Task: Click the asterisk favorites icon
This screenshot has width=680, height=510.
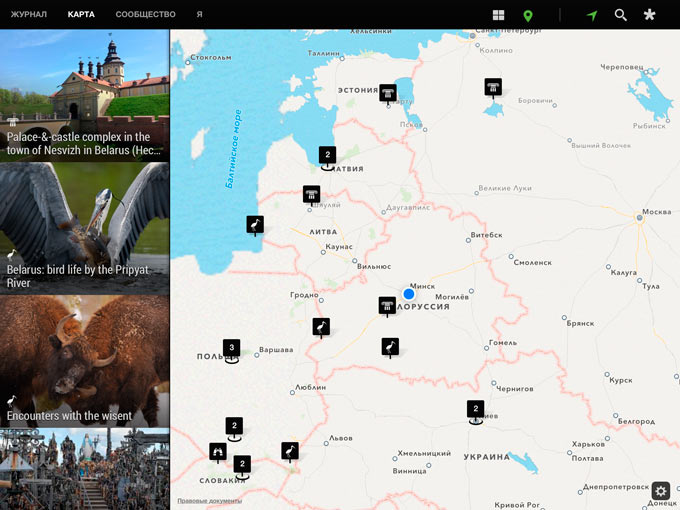Action: 649,15
